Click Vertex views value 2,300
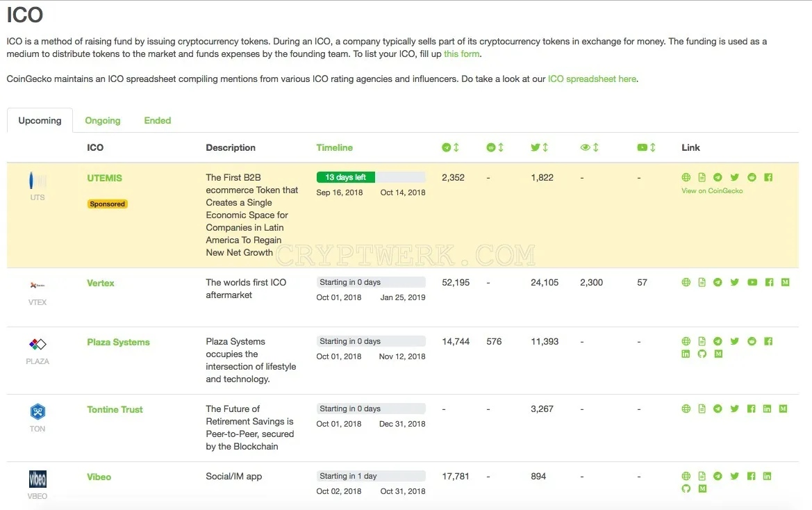The image size is (812, 510). [591, 283]
